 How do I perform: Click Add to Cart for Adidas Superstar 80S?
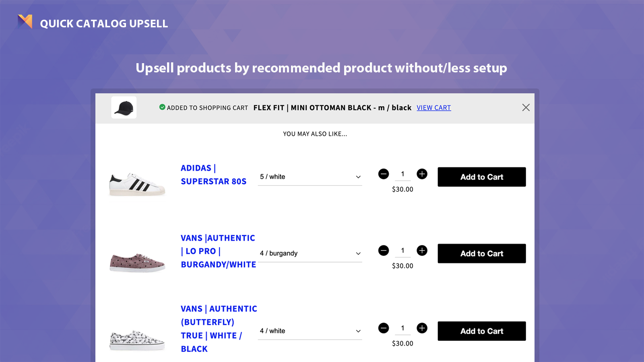click(481, 177)
